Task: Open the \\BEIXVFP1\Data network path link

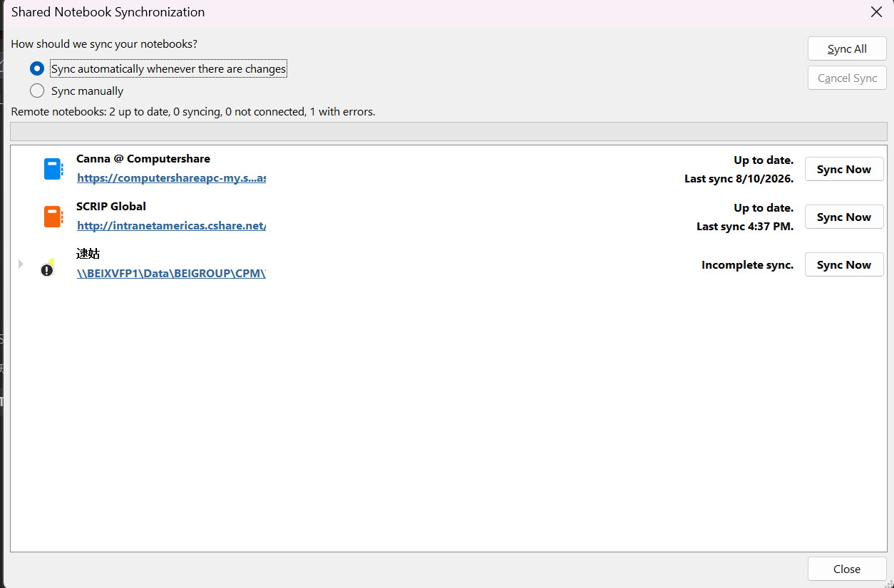Action: click(171, 273)
